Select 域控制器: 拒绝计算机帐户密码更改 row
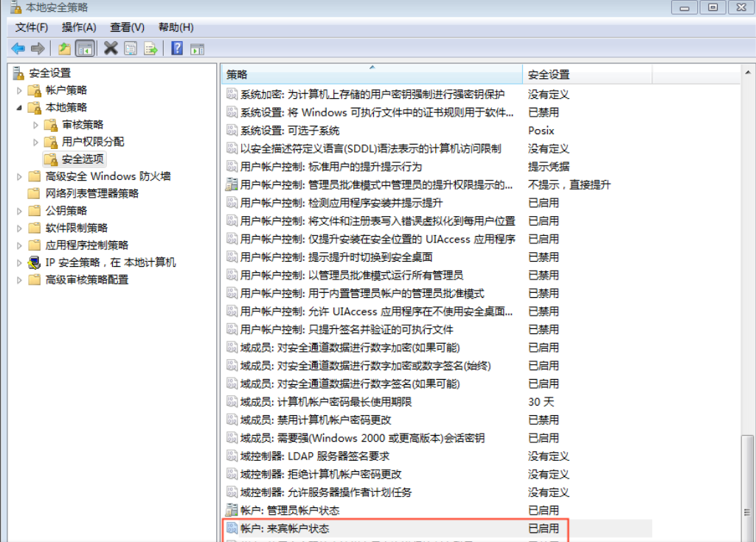The image size is (756, 542). [437, 474]
